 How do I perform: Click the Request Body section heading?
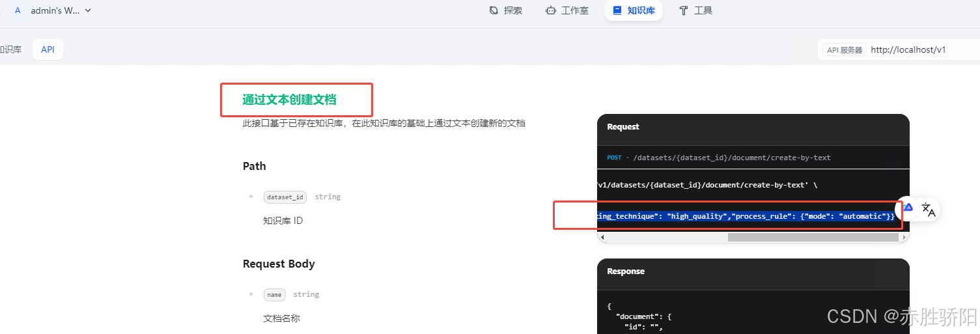tap(279, 264)
